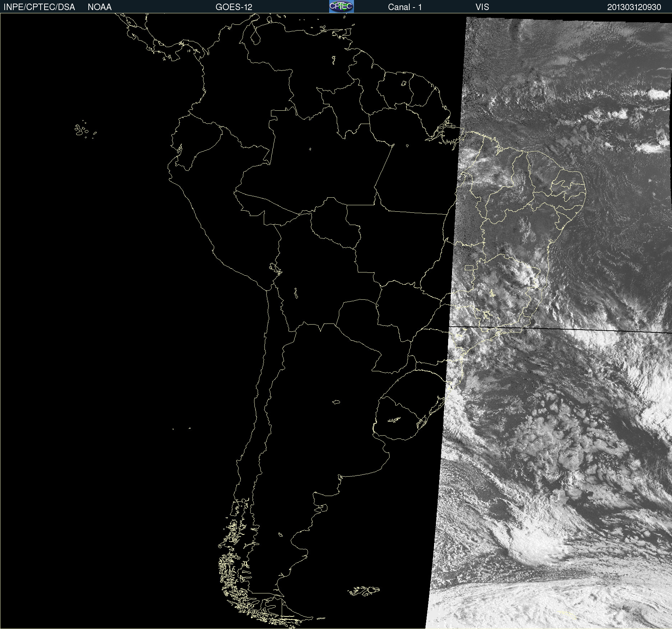672x629 pixels.
Task: Click the VIS channel label
Action: [x=482, y=7]
